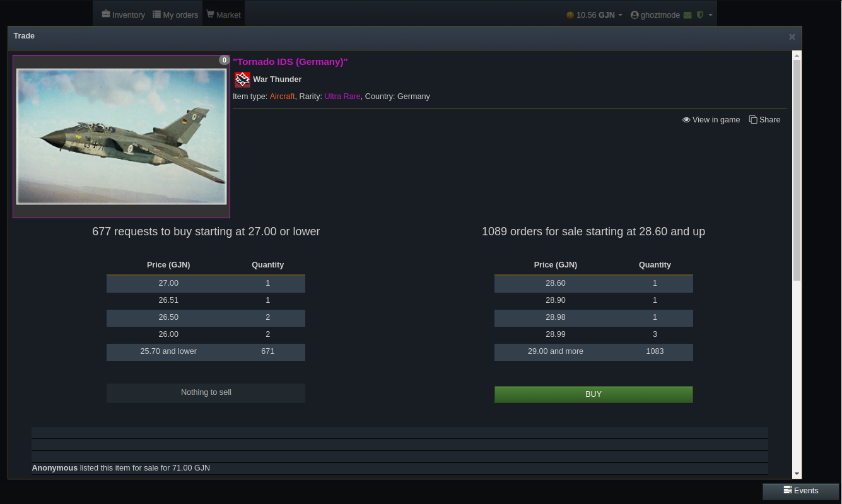Go to My orders tab
The image size is (842, 504).
[175, 15]
